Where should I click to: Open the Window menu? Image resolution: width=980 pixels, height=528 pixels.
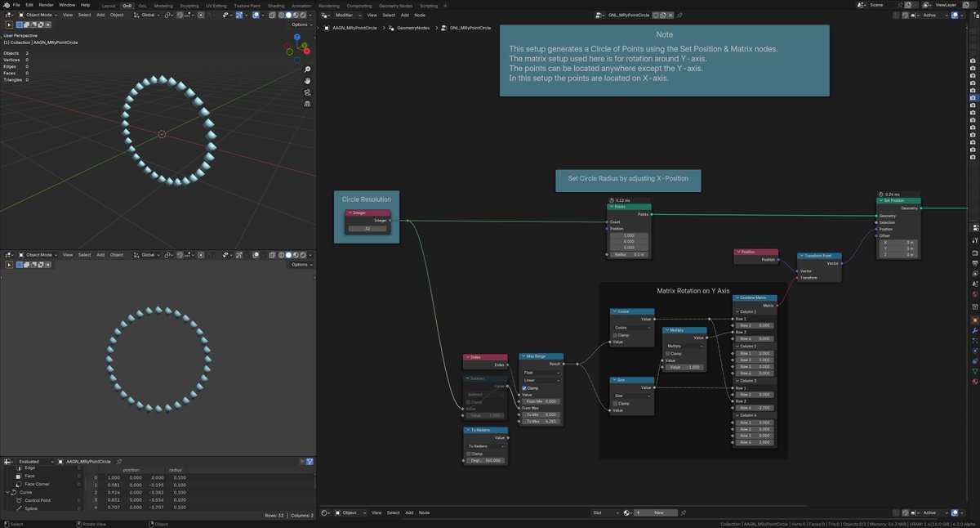pos(67,5)
